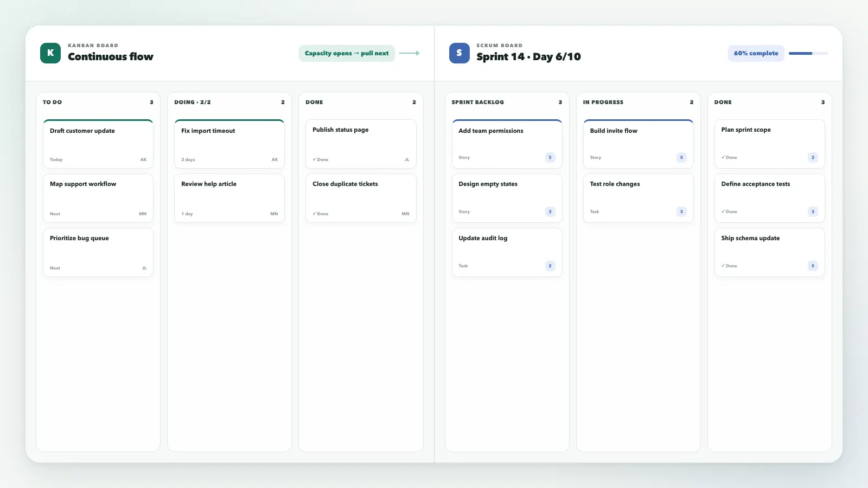
Task: Open the Publish status page card
Action: pos(361,144)
